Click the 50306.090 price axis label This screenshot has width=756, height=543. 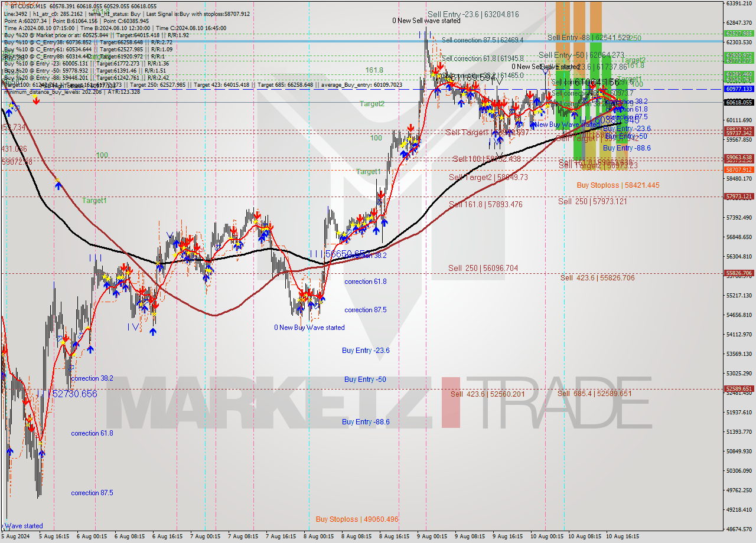coord(739,470)
